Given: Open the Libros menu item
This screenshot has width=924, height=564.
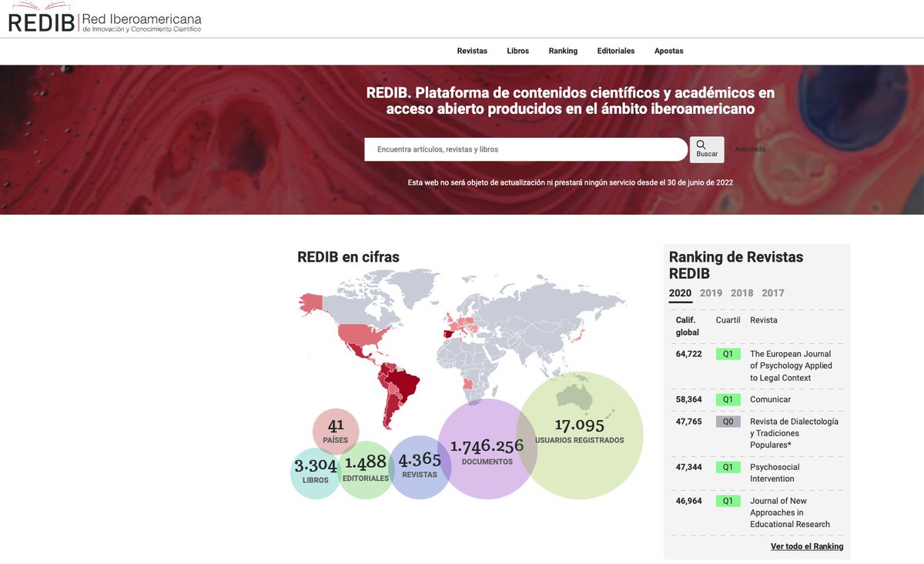Looking at the screenshot, I should point(517,51).
